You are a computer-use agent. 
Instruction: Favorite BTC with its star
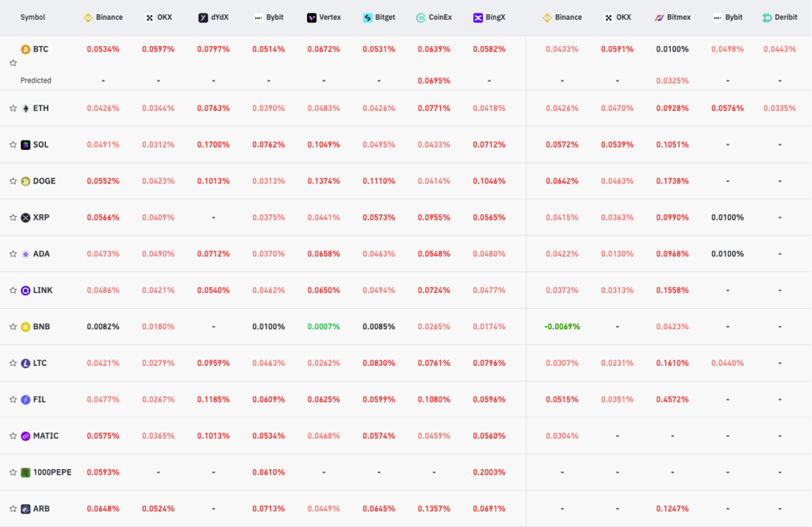[x=13, y=63]
